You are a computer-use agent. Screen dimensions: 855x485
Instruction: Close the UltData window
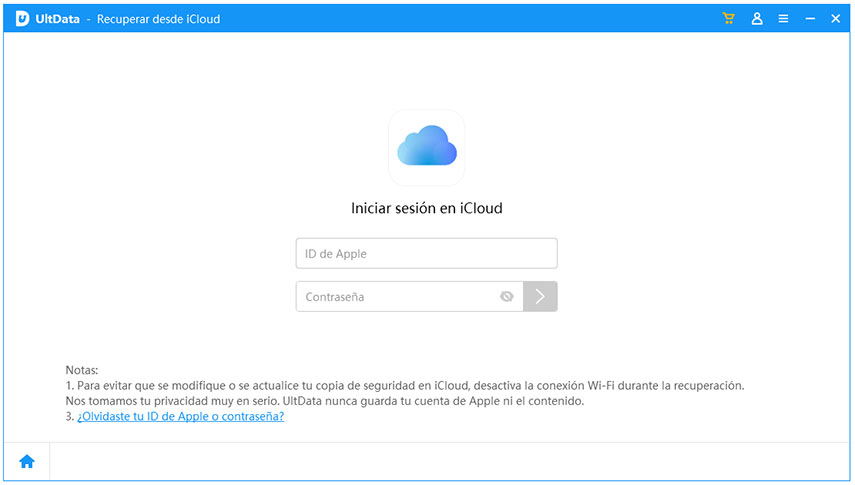835,19
